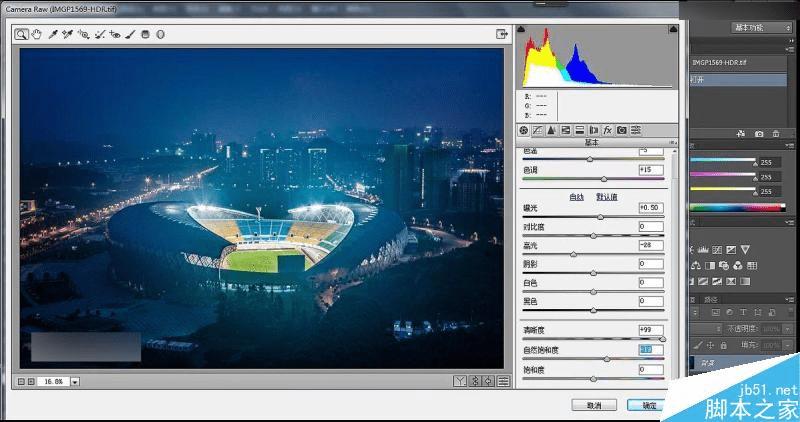
Task: Open the Camera Calibration tab
Action: [621, 130]
